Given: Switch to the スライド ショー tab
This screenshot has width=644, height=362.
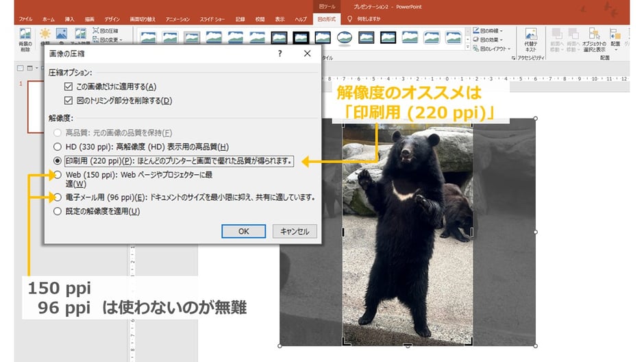Looking at the screenshot, I should [x=212, y=19].
